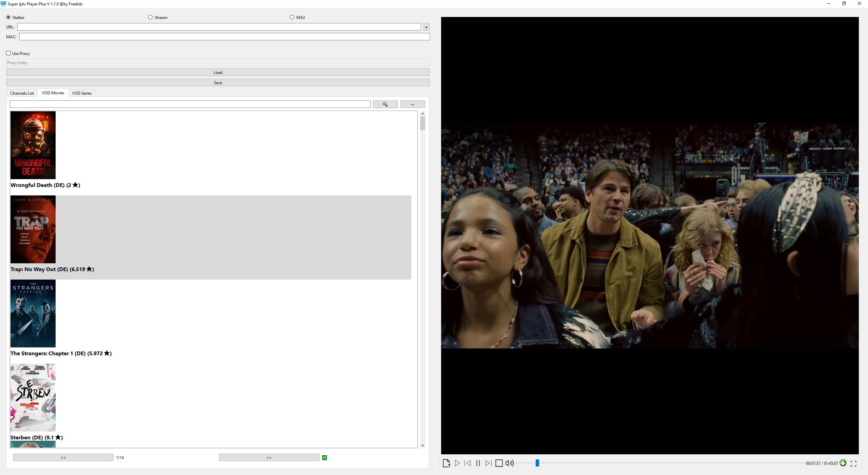
Task: Click the play button icon
Action: coord(457,463)
